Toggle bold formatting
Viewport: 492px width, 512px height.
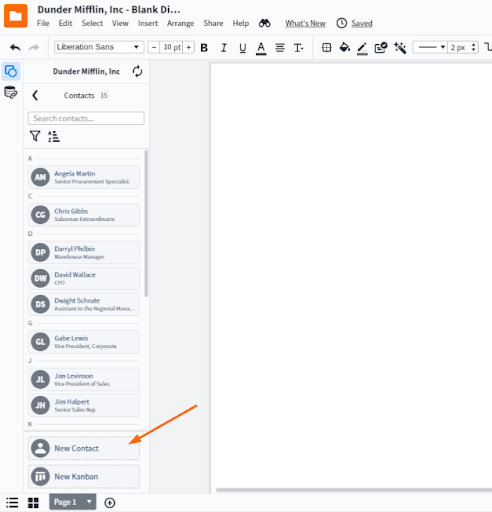(204, 48)
